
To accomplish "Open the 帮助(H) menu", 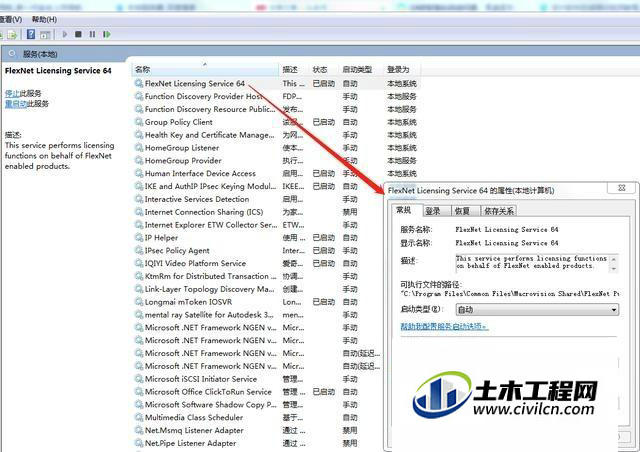I will coord(44,19).
